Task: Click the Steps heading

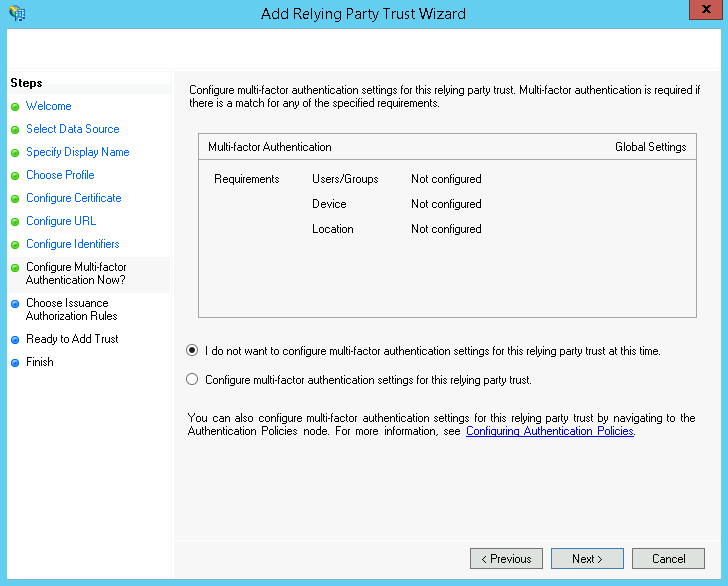Action: point(26,83)
